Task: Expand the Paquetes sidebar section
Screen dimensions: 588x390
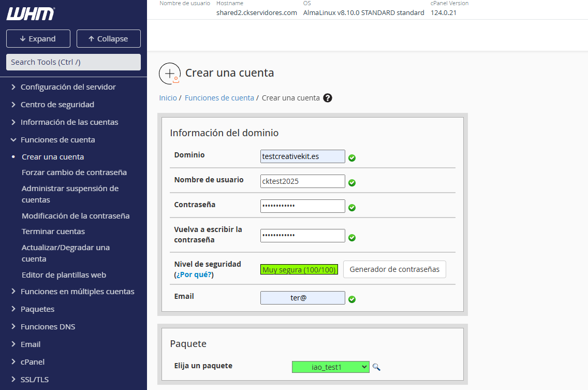Action: point(37,309)
